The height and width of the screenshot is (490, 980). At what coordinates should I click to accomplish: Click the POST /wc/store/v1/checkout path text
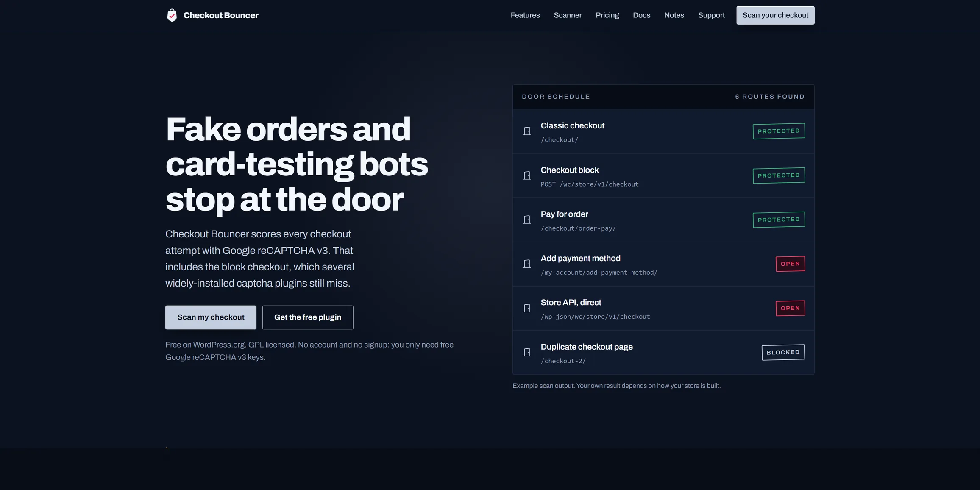coord(590,184)
